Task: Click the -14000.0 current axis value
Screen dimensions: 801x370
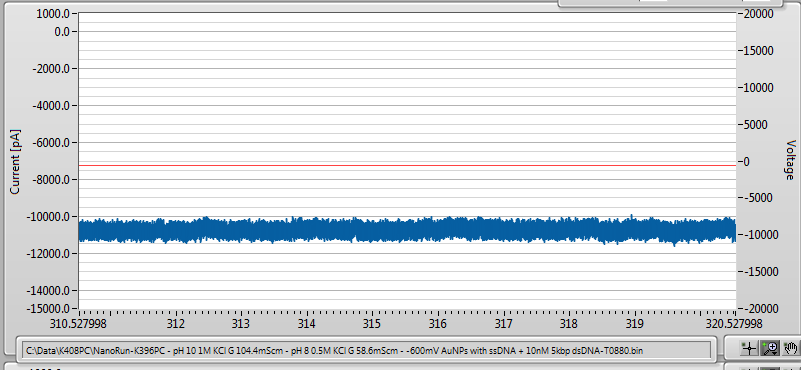Action: pos(48,291)
